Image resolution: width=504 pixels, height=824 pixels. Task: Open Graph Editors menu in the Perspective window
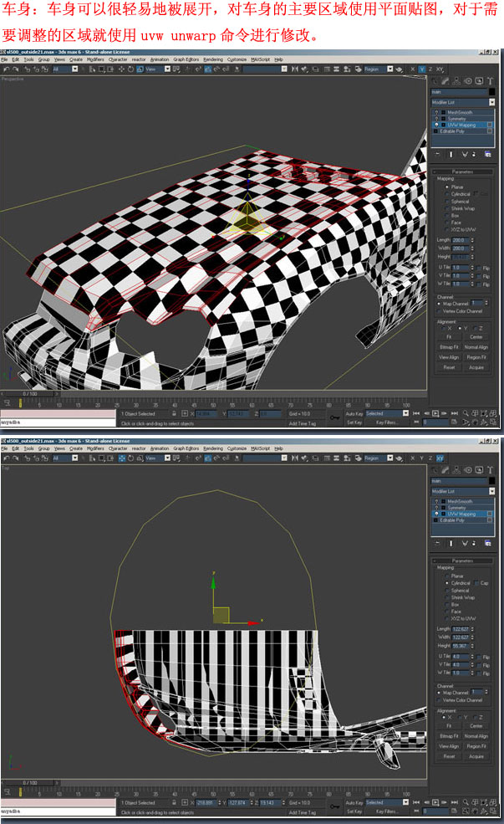coord(186,59)
